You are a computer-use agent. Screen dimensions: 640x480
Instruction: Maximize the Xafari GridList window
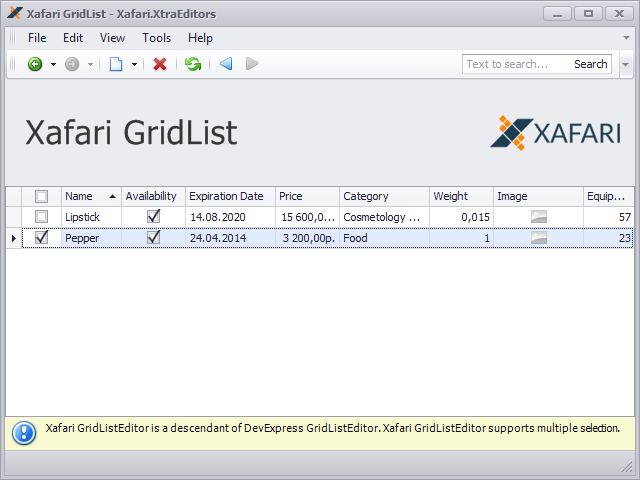tap(588, 13)
